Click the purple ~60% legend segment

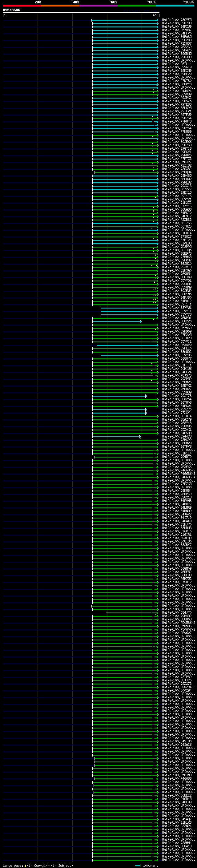(99, 6)
